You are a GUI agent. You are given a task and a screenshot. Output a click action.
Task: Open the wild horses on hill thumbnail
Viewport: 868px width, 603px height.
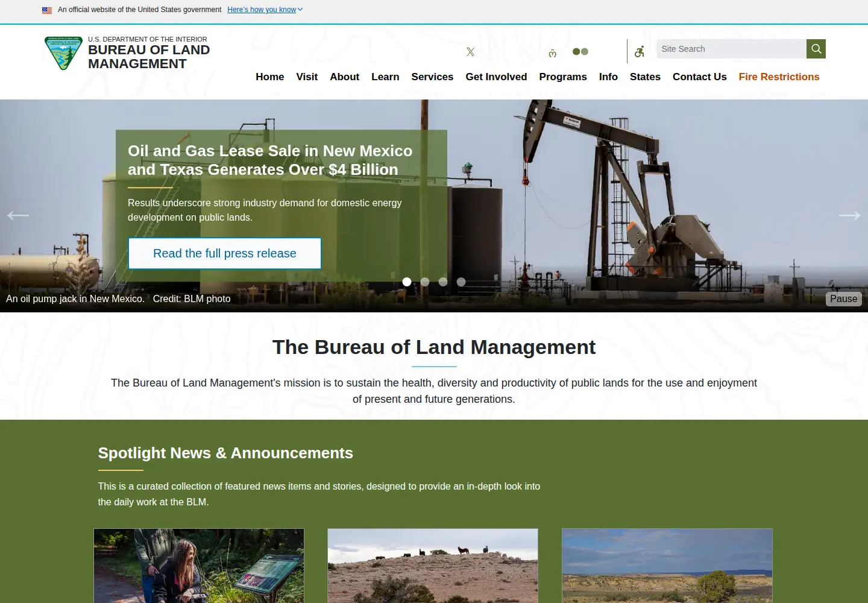[433, 566]
